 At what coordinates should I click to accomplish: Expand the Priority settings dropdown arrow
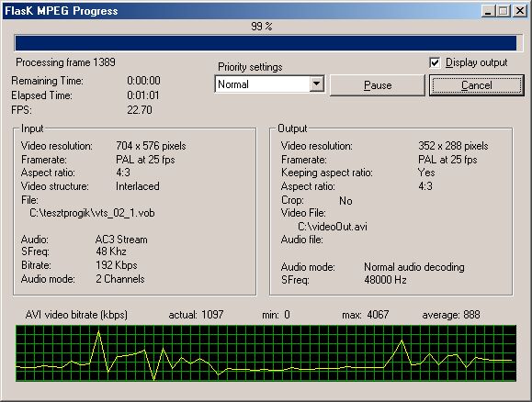317,84
